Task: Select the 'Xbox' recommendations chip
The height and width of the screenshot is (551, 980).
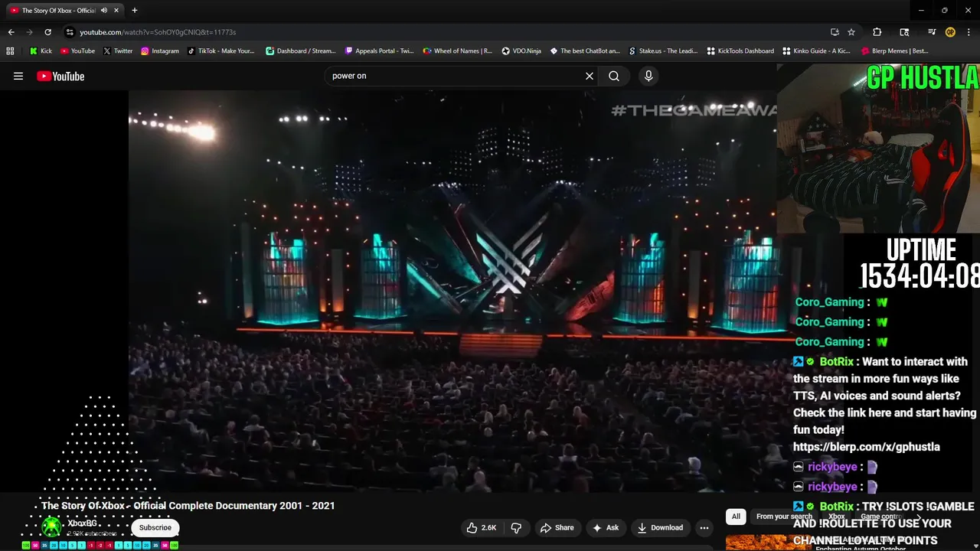Action: pyautogui.click(x=837, y=516)
